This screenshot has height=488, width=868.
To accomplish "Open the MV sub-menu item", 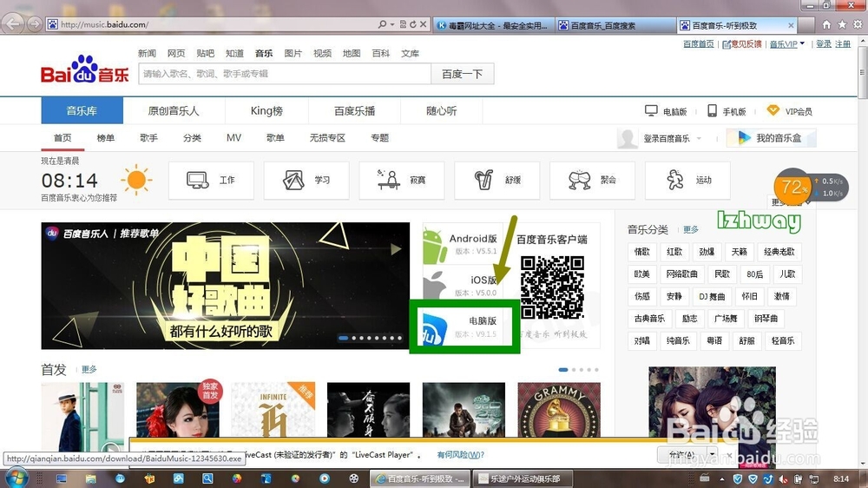I will [233, 137].
